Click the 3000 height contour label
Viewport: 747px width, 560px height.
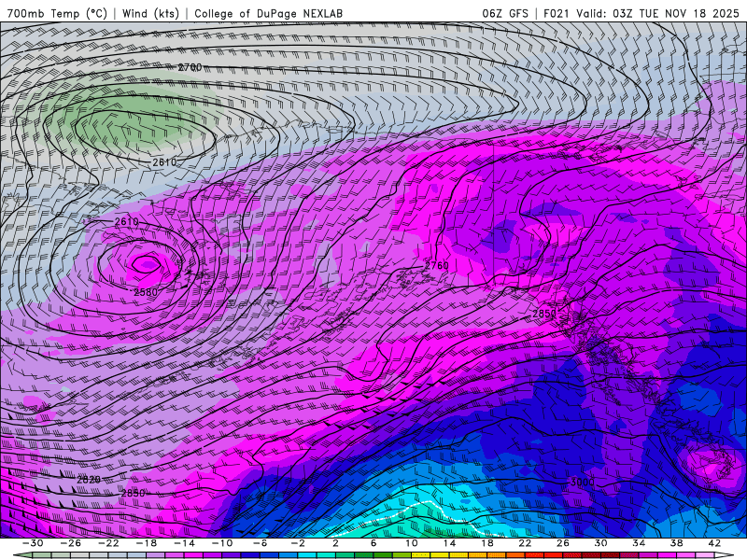(582, 483)
